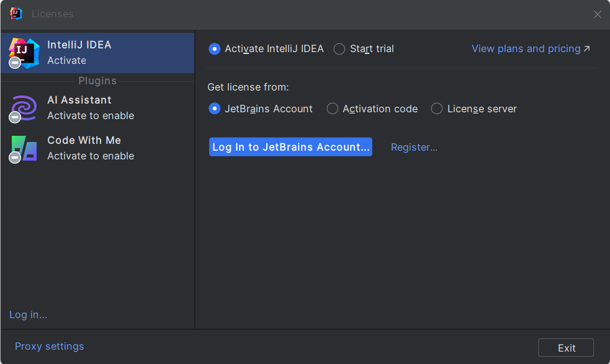
Task: Select the "Code With Me" entry by its label
Action: (x=84, y=140)
